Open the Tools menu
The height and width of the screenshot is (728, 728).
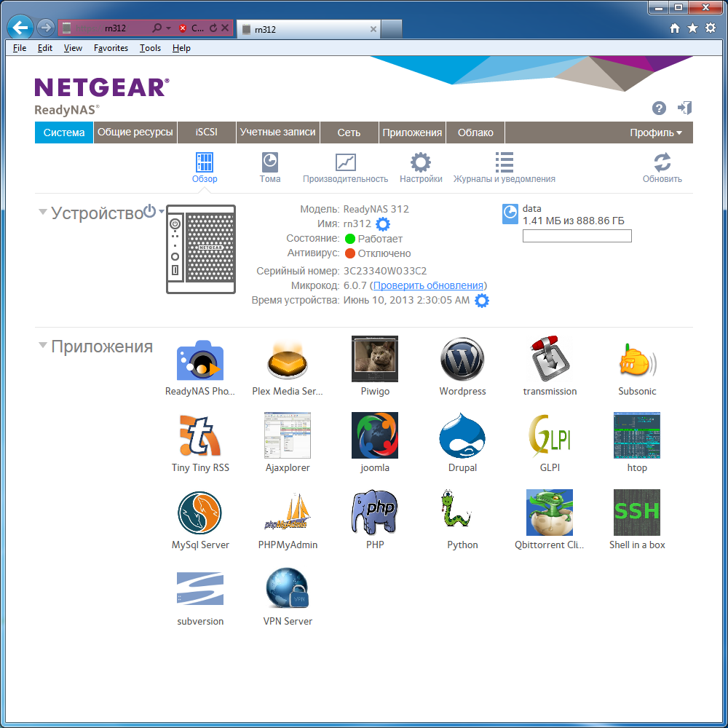pyautogui.click(x=150, y=48)
